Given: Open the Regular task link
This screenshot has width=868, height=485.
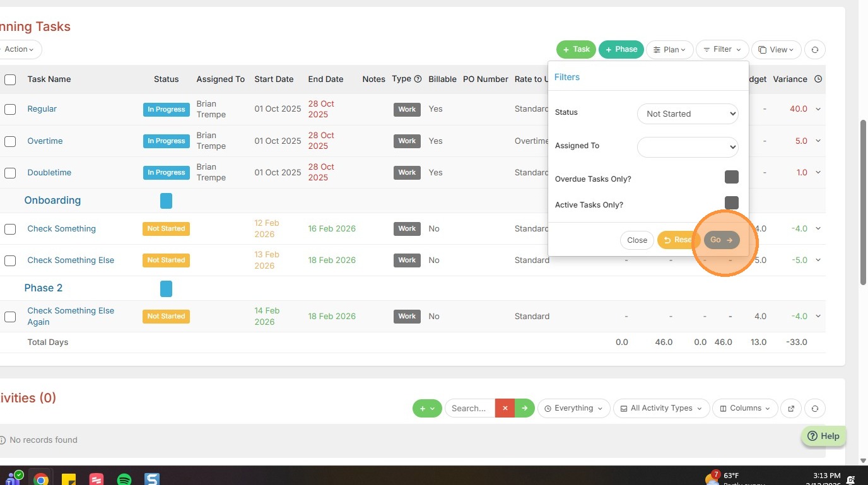Looking at the screenshot, I should (42, 109).
